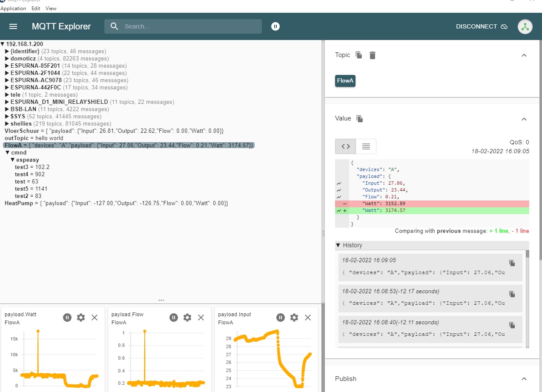
Task: Select the HeatPump topic row
Action: coord(116,203)
